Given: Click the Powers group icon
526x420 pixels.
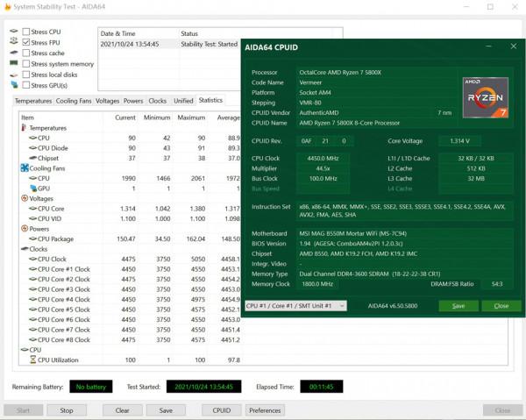Looking at the screenshot, I should pyautogui.click(x=25, y=229).
